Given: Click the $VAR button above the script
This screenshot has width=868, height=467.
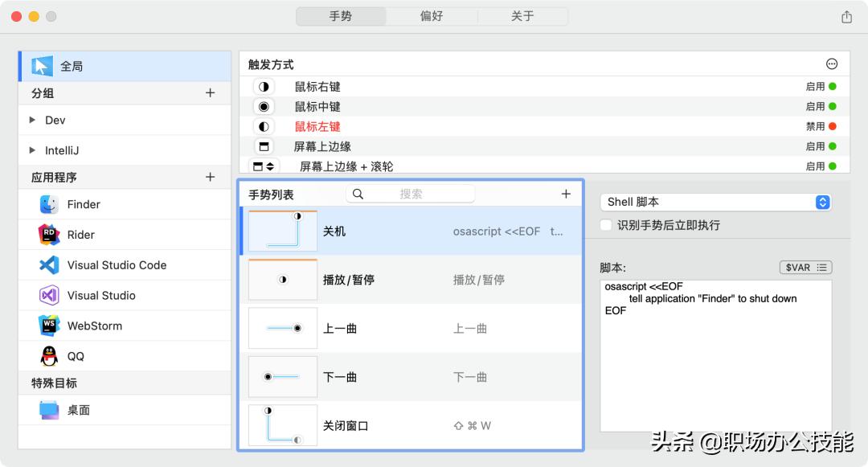Looking at the screenshot, I should (x=805, y=267).
